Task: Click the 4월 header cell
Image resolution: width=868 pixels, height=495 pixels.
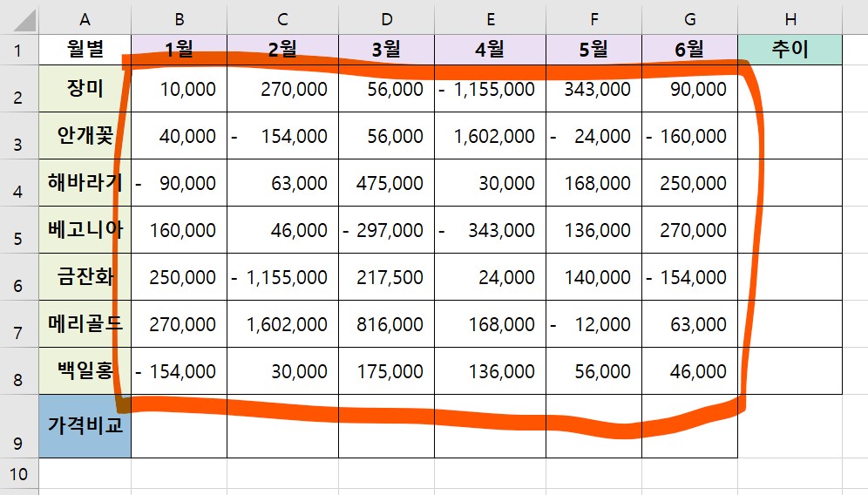Action: point(491,50)
